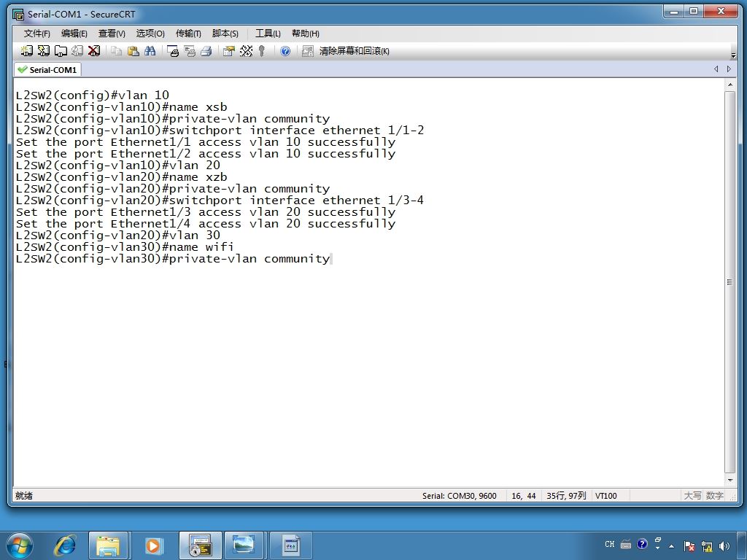Click the Find binoculars icon
This screenshot has height=560, width=747.
150,51
